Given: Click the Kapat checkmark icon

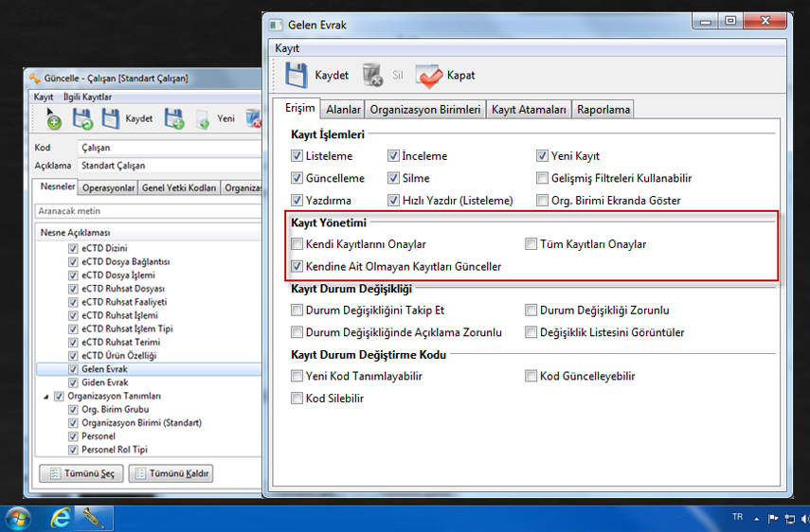Looking at the screenshot, I should click(x=430, y=76).
